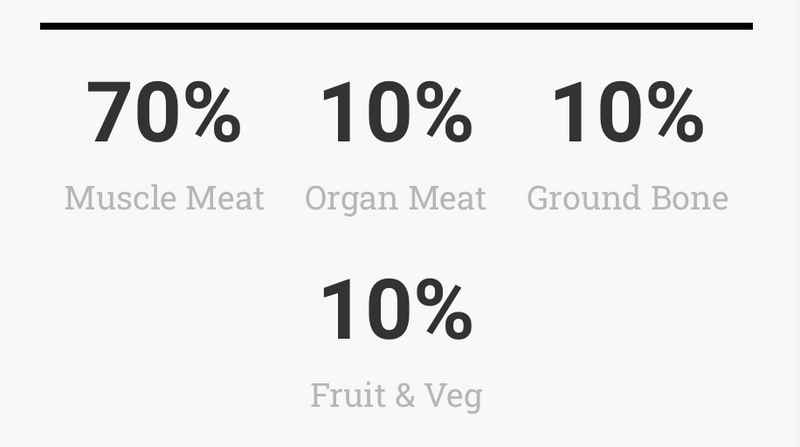Click the word Fruit
Image resolution: width=800 pixels, height=447 pixels.
pyautogui.click(x=348, y=395)
